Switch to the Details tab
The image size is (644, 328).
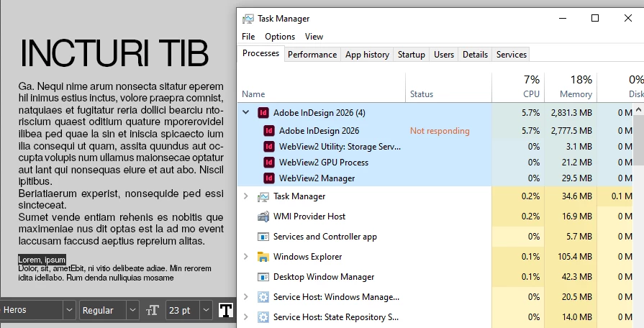point(475,55)
